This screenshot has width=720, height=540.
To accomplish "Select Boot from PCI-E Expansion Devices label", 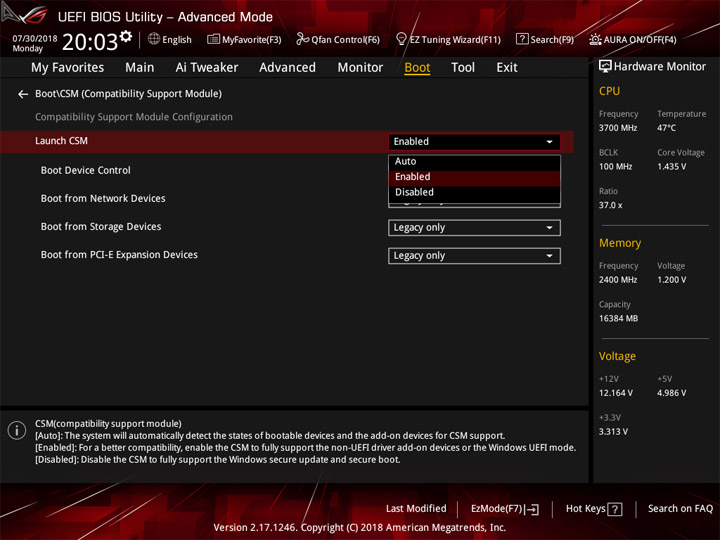I will [x=119, y=254].
